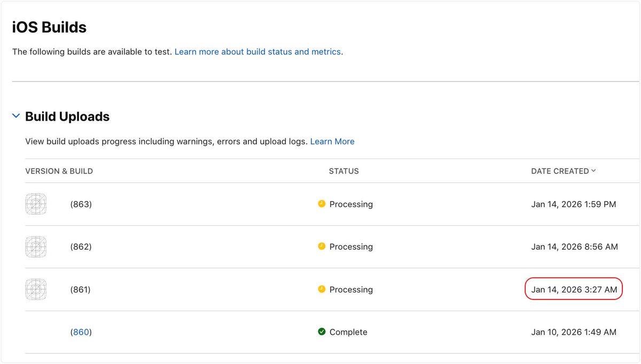This screenshot has height=364, width=641.
Task: Select the build (863) row label
Action: [x=81, y=204]
